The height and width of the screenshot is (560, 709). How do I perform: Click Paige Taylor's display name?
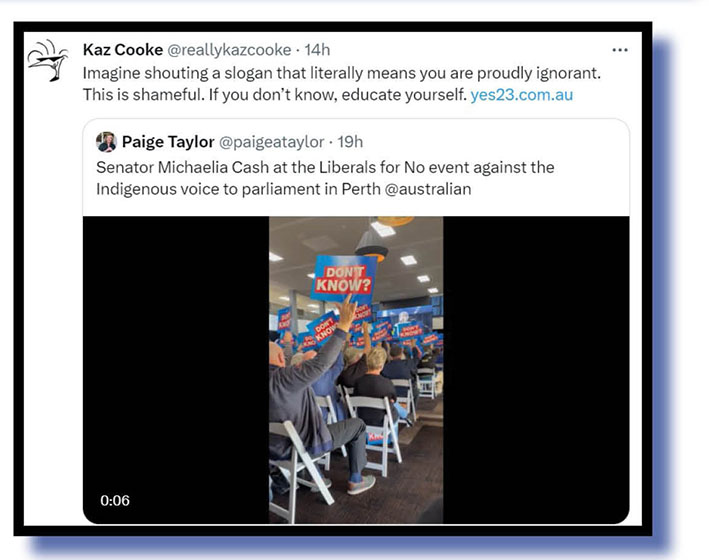(168, 142)
